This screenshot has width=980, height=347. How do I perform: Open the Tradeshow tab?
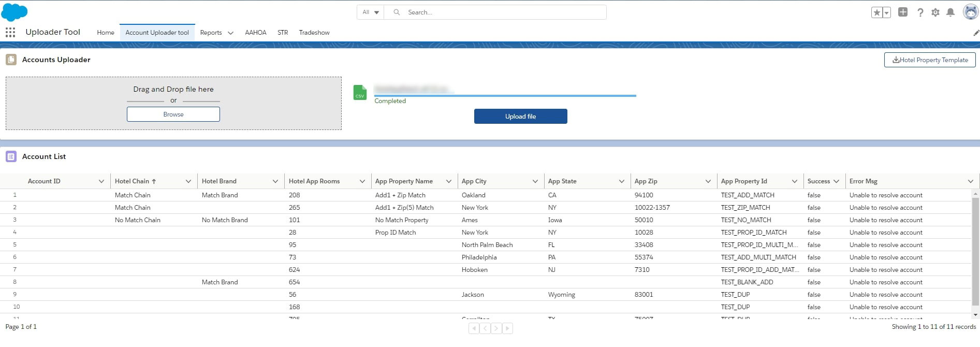314,33
